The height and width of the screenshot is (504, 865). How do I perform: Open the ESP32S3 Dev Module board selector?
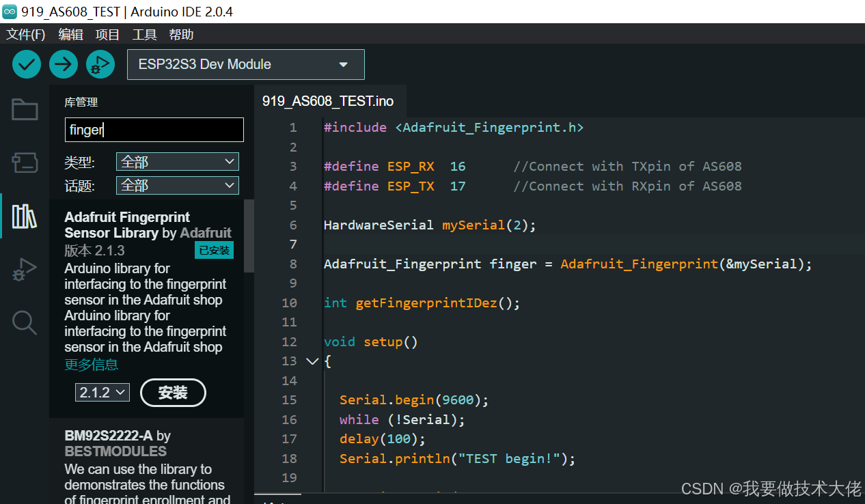(246, 64)
